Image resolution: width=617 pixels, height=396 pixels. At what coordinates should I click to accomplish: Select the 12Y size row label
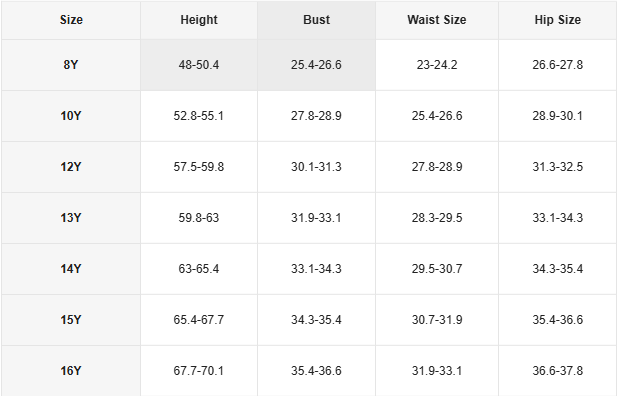coord(71,167)
